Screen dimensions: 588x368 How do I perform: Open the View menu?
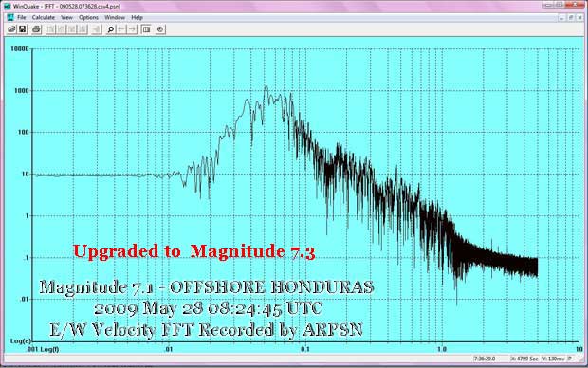66,18
